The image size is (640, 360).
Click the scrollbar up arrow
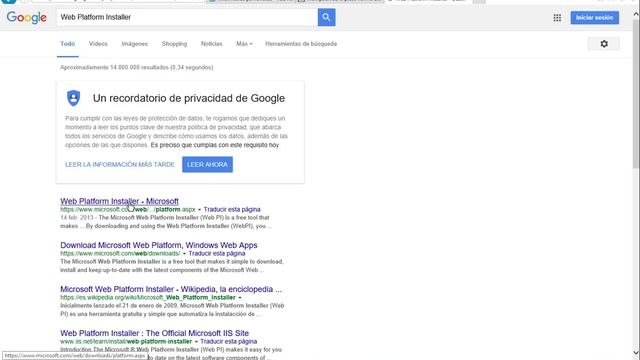[636, 14]
